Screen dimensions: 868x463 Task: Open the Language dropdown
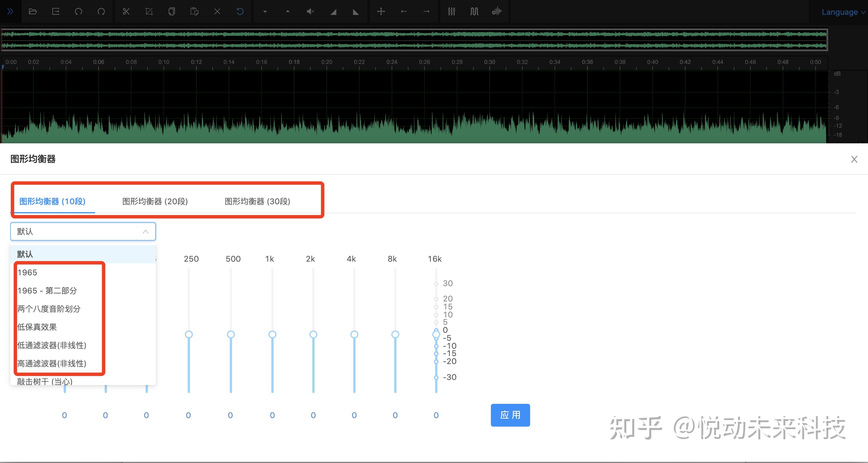(844, 12)
